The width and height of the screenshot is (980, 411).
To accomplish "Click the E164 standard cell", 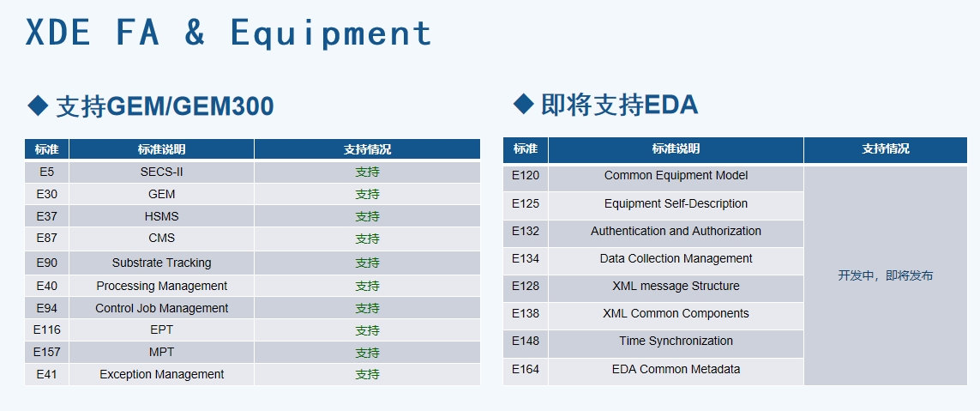I will coord(526,370).
